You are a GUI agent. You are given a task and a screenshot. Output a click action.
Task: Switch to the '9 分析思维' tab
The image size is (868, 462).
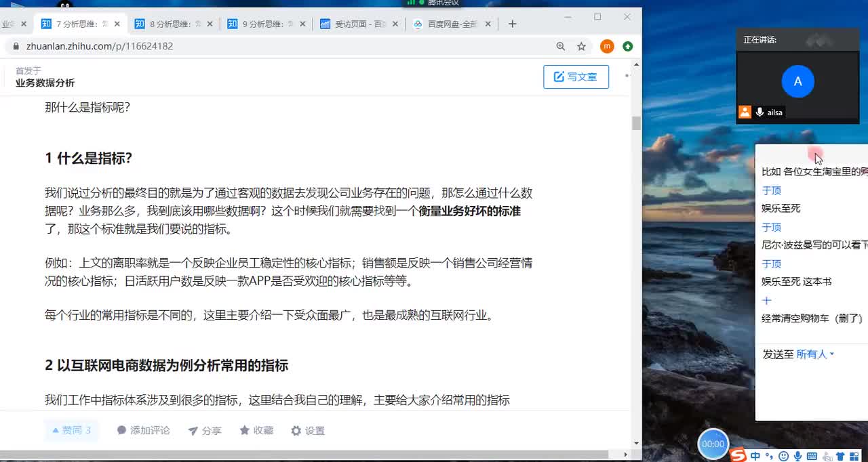coord(267,24)
